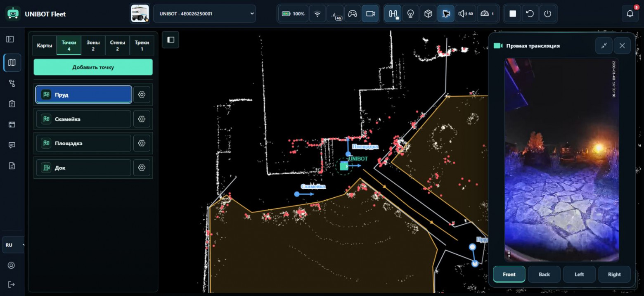
Task: Open the routes flow icon in sidebar
Action: tap(12, 83)
